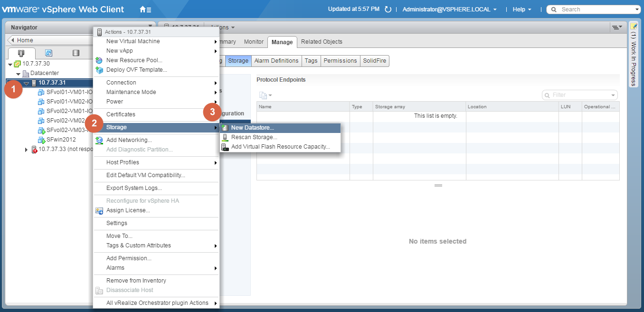The height and width of the screenshot is (312, 644).
Task: Open the search options dropdown arrow
Action: pos(637,9)
